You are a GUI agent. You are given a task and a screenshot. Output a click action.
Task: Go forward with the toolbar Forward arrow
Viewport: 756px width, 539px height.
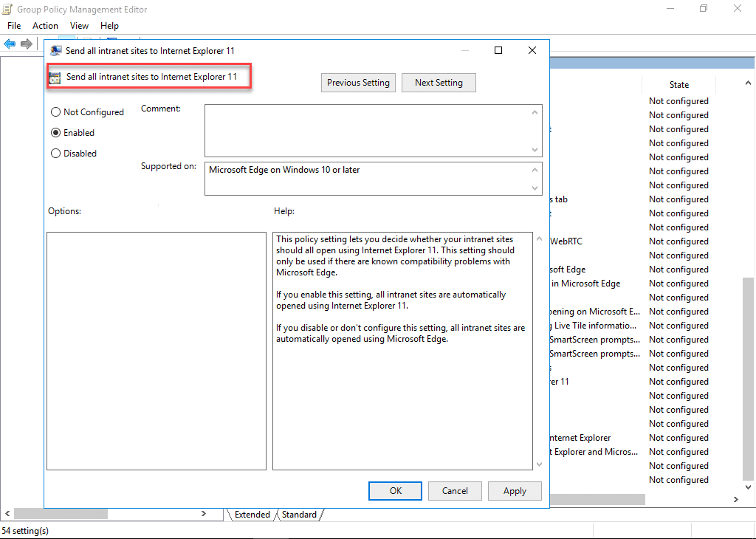coord(27,44)
